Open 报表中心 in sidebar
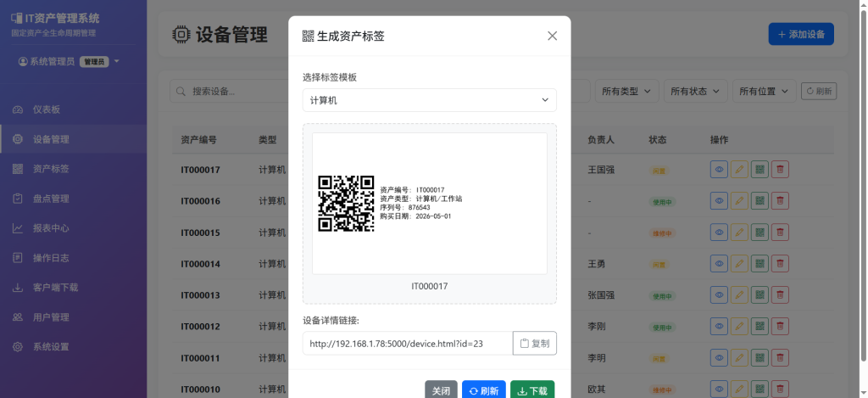The image size is (868, 398). pyautogui.click(x=74, y=228)
